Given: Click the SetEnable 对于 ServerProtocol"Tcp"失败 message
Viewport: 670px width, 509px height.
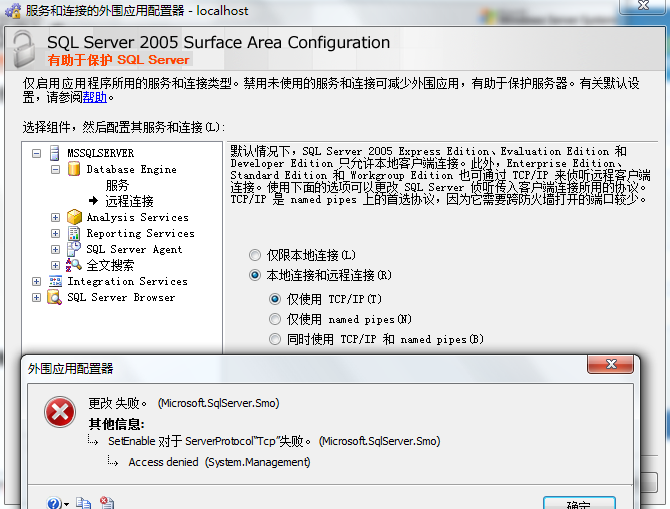Looking at the screenshot, I should pyautogui.click(x=274, y=441).
